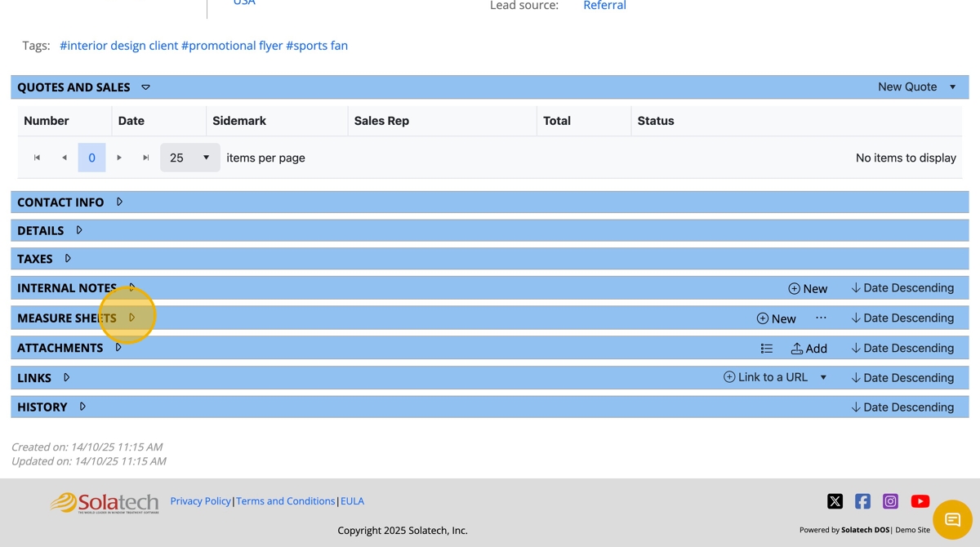Sort Links by Date Descending
Viewport: 980px width, 547px height.
(x=902, y=378)
